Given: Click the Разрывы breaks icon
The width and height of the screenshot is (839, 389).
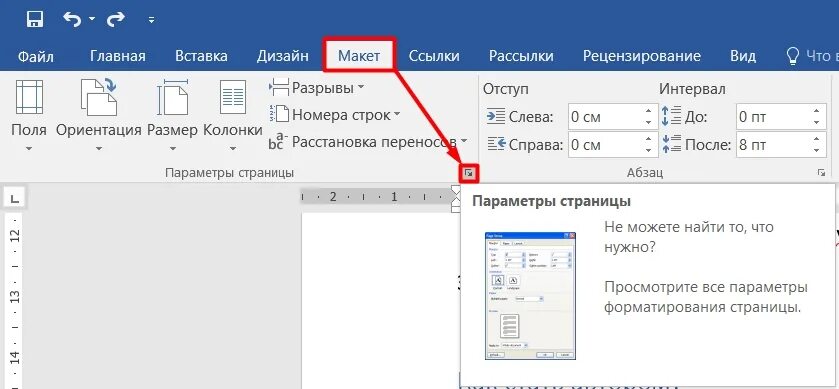Looking at the screenshot, I should click(x=279, y=87).
